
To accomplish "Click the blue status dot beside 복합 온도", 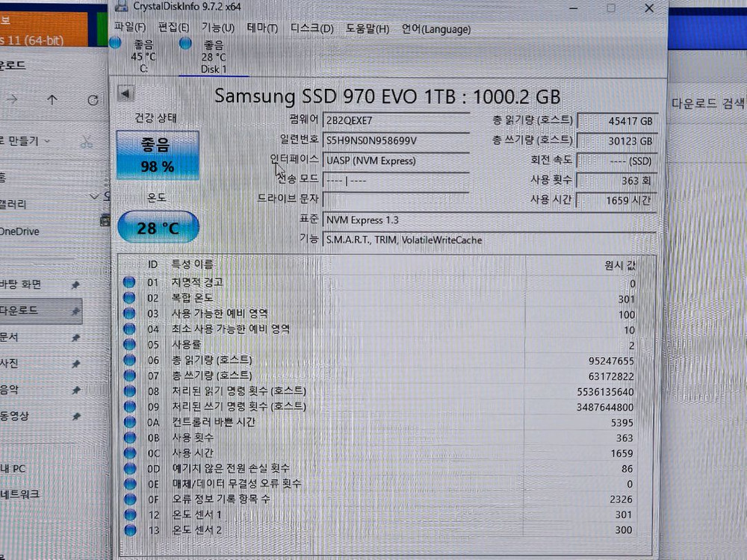I will [x=130, y=298].
